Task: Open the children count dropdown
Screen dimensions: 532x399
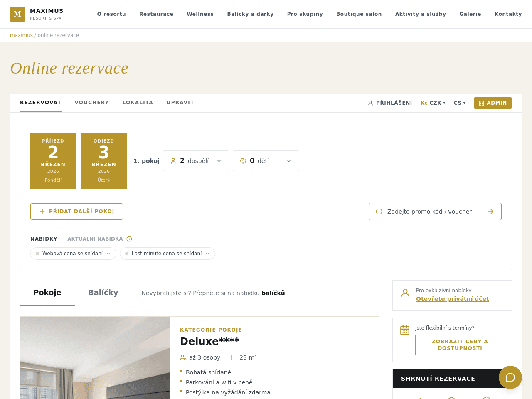Action: [x=266, y=161]
